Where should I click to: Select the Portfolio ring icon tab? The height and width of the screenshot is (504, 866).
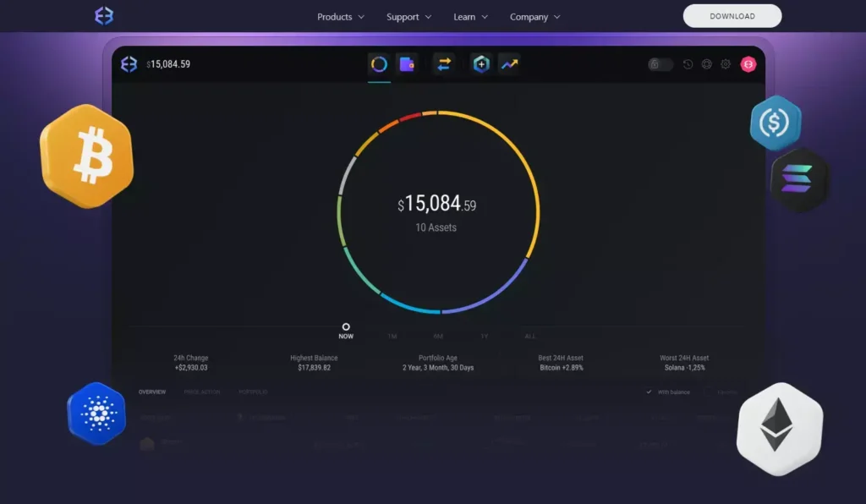pyautogui.click(x=379, y=64)
